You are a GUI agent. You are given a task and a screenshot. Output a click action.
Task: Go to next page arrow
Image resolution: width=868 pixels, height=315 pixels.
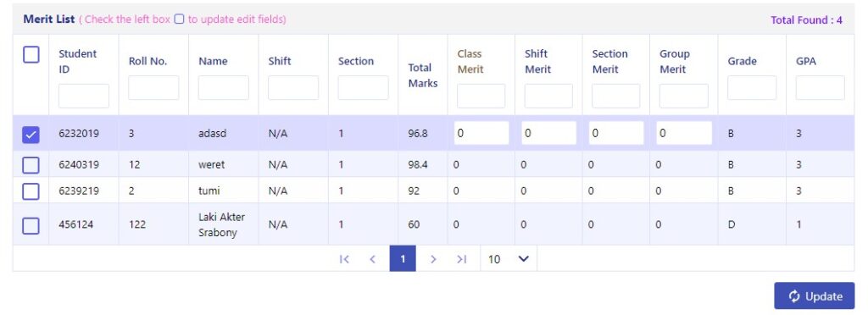(433, 259)
